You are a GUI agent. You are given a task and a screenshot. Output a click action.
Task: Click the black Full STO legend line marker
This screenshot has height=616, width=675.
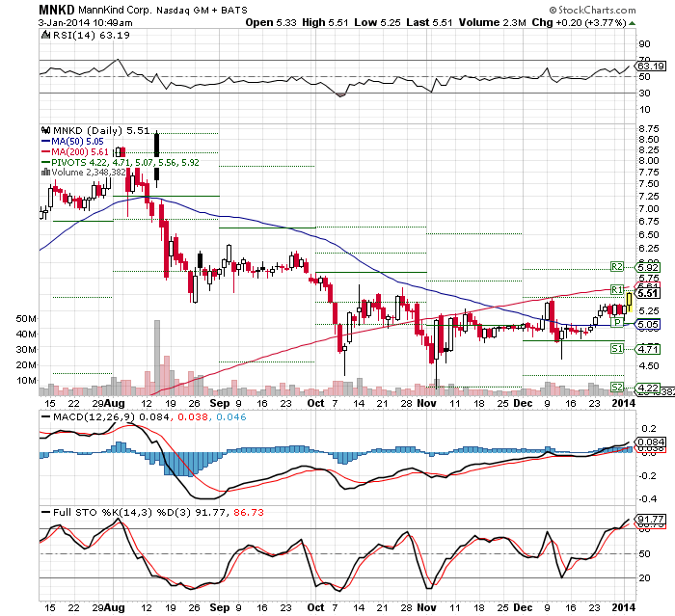(x=45, y=512)
